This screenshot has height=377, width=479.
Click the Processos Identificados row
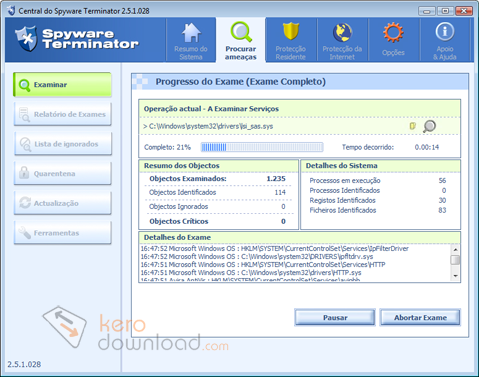tap(378, 190)
